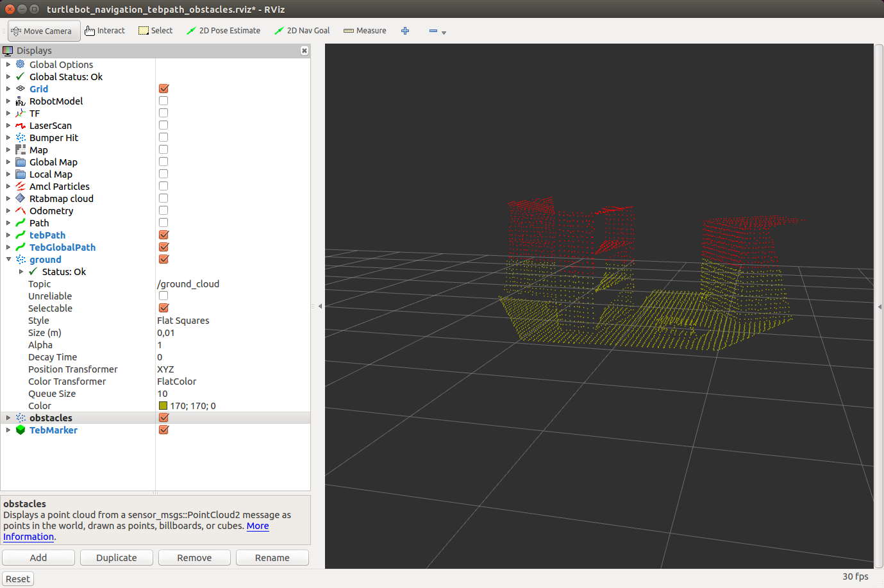This screenshot has width=884, height=588.
Task: Expand the obstacles display item
Action: click(8, 417)
